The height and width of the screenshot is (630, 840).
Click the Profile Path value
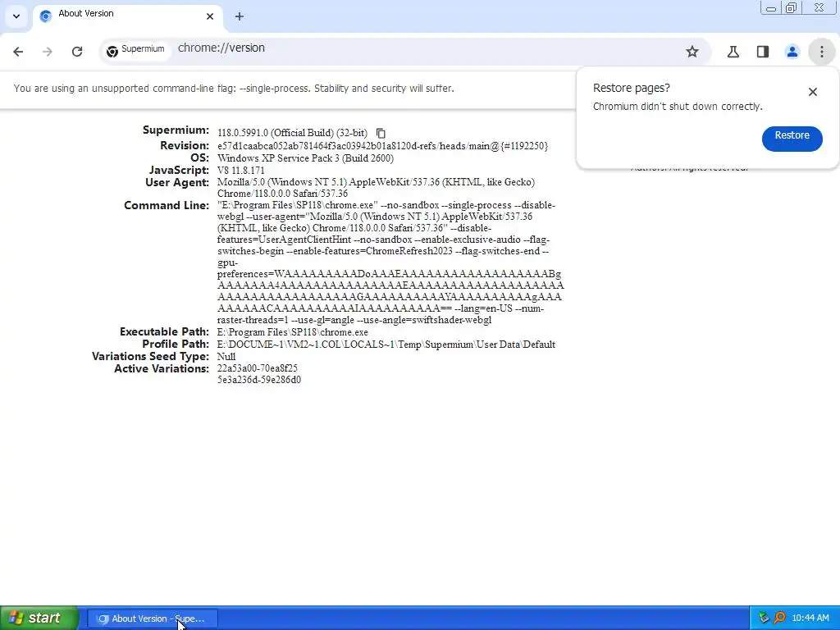click(386, 345)
